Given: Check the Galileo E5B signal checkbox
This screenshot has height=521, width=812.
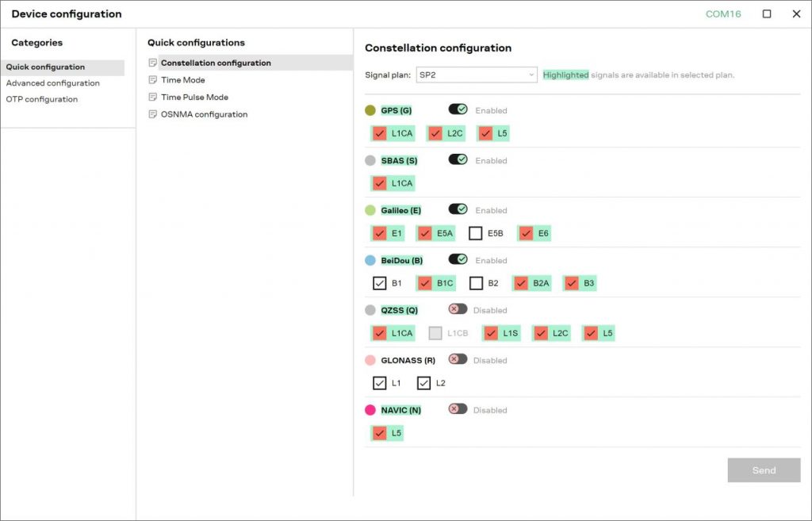Looking at the screenshot, I should click(476, 233).
